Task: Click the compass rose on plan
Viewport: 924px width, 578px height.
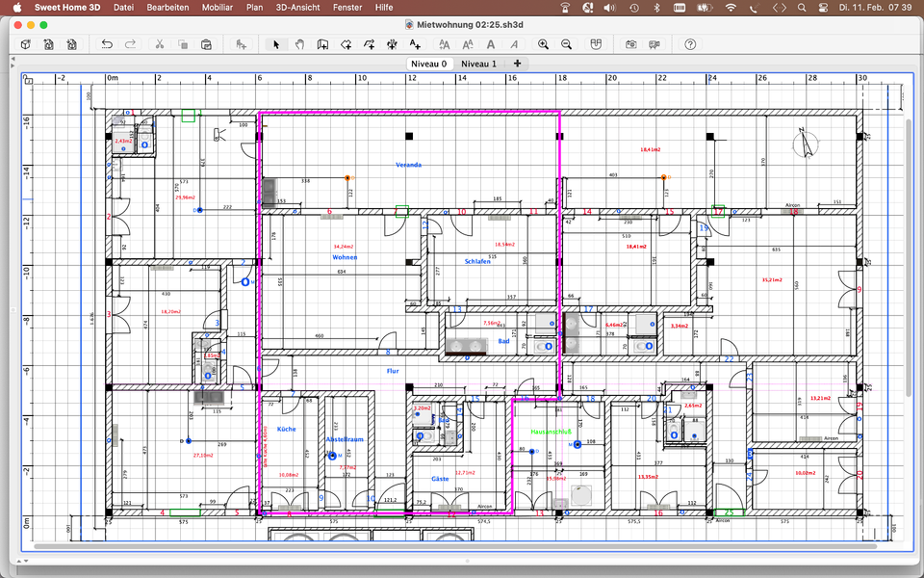Action: [x=806, y=144]
